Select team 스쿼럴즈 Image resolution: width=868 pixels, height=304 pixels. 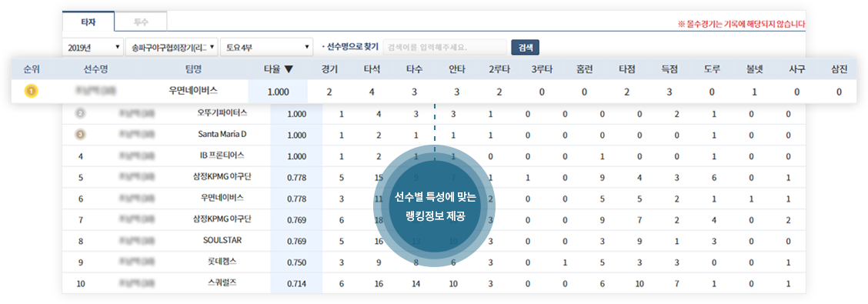click(x=222, y=282)
